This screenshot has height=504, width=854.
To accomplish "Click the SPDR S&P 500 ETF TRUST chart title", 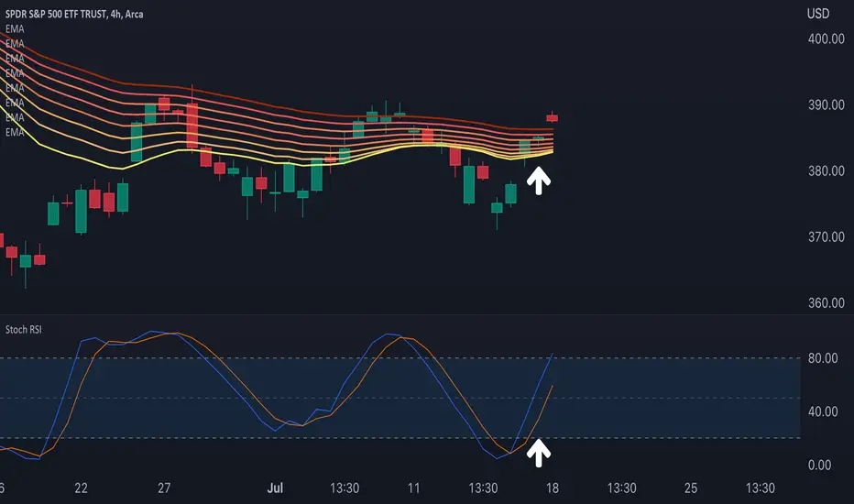I will click(74, 14).
